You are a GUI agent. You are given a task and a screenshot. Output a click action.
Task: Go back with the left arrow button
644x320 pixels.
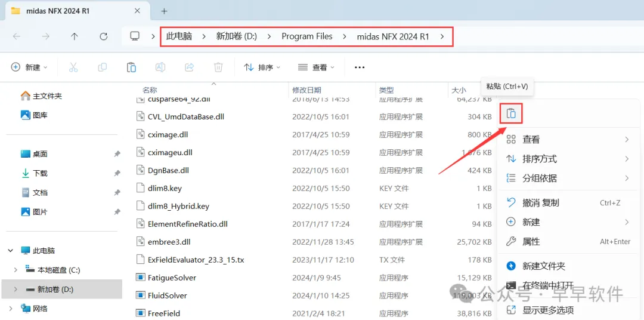tap(17, 36)
